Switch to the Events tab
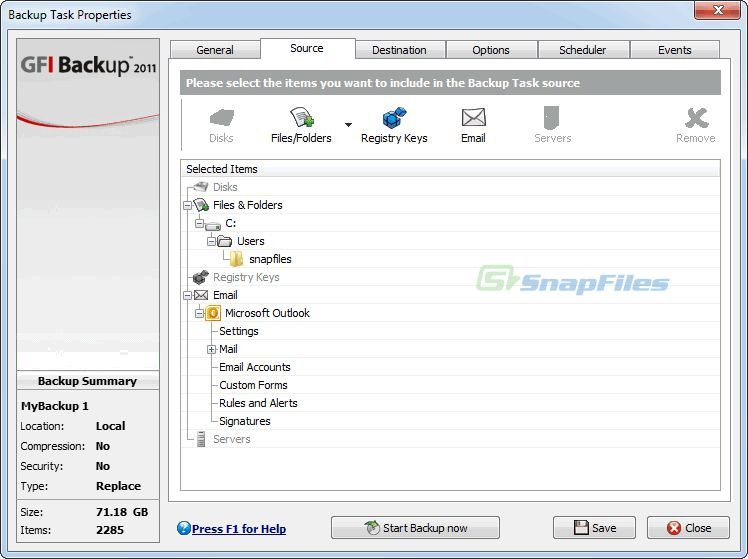The width and height of the screenshot is (748, 559). 675,50
